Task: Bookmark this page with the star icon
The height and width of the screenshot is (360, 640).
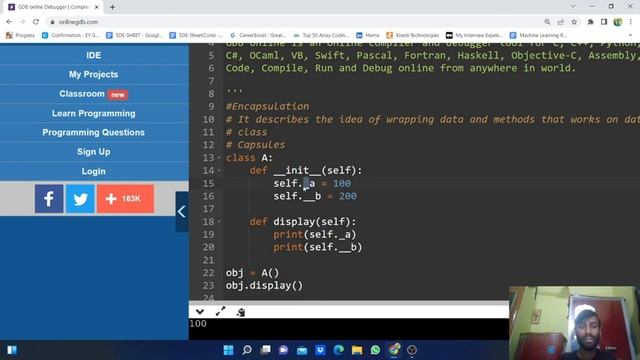Action: (574, 22)
